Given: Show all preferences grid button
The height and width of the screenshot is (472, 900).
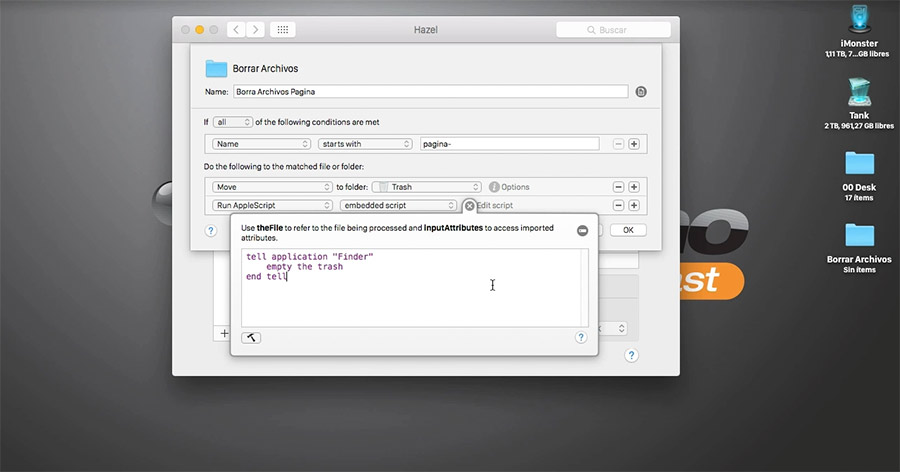Looking at the screenshot, I should coord(282,29).
